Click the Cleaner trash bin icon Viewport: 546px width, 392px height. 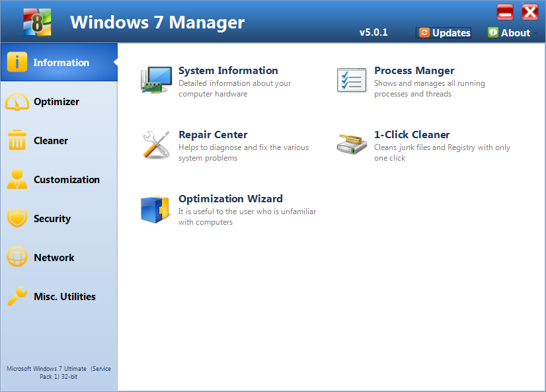point(17,140)
